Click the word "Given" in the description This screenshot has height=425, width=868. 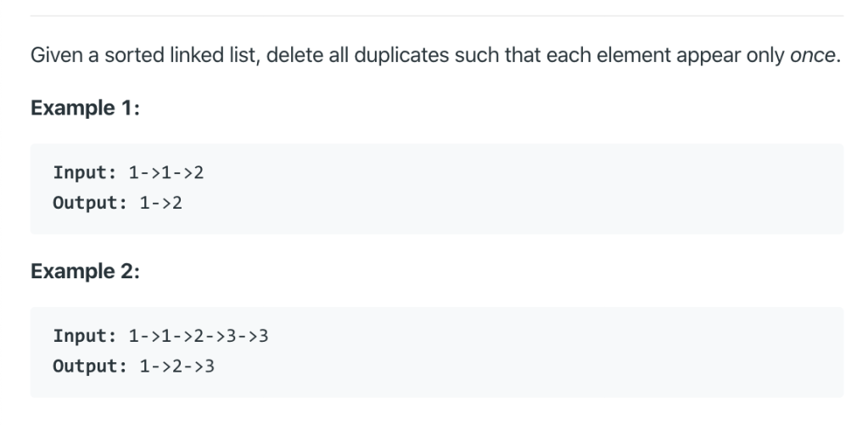coord(51,57)
